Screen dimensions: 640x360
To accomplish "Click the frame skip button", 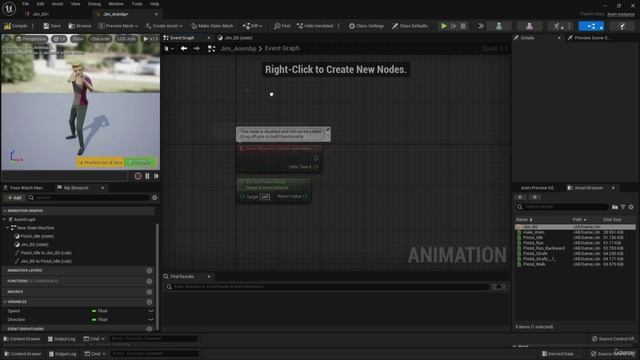I will point(453,26).
